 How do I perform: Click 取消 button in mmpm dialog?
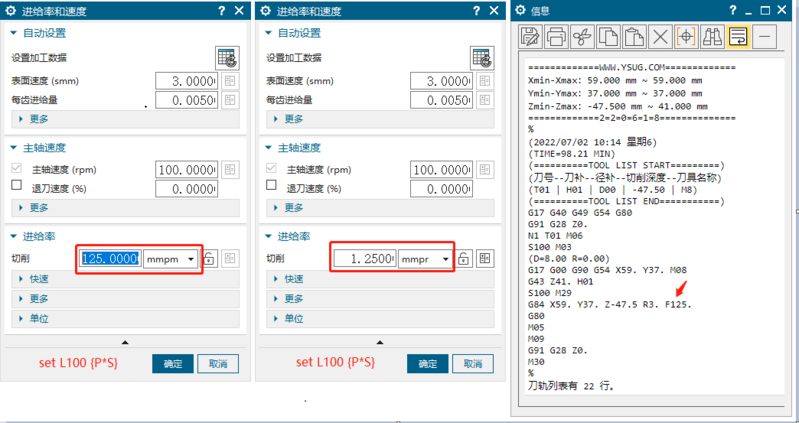point(218,363)
